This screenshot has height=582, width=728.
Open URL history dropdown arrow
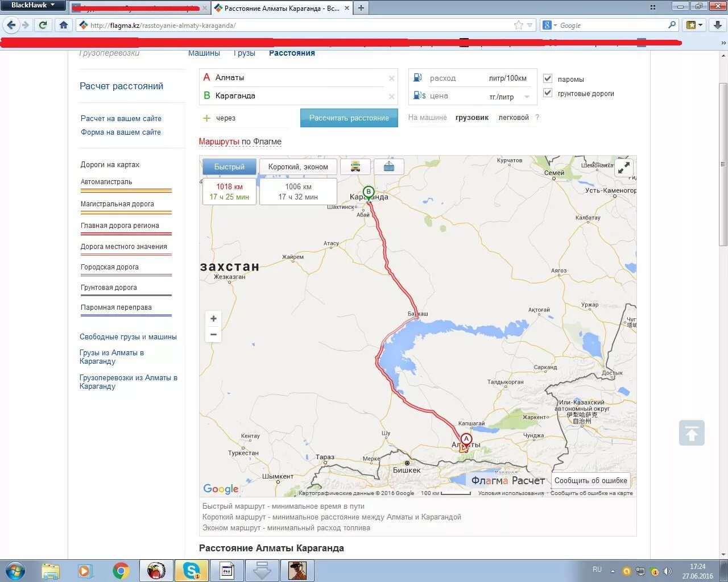[530, 25]
